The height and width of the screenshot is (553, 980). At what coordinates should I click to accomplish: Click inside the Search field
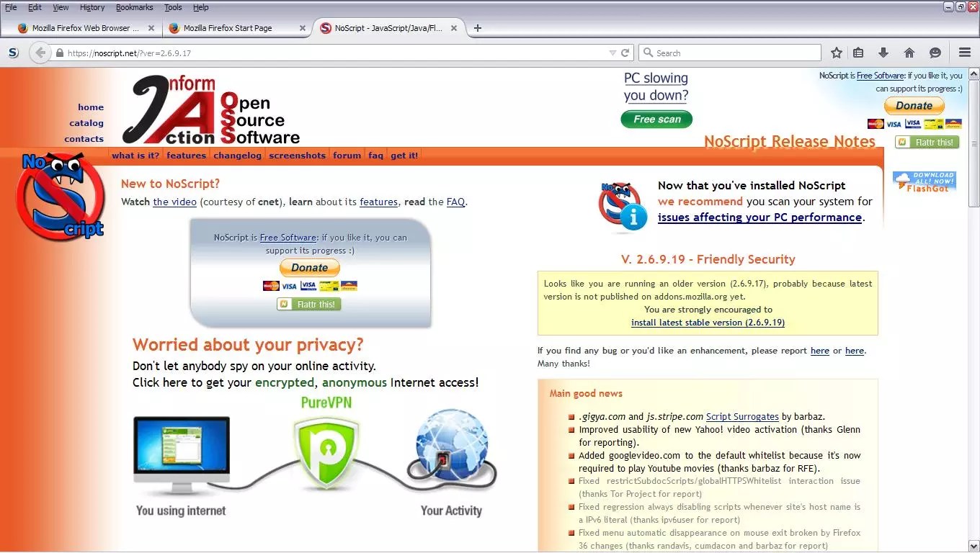[x=729, y=53]
